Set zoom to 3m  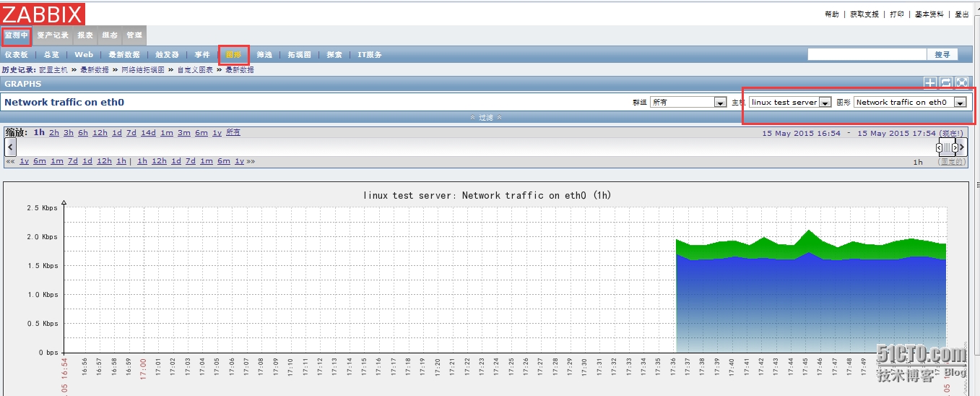pos(184,132)
